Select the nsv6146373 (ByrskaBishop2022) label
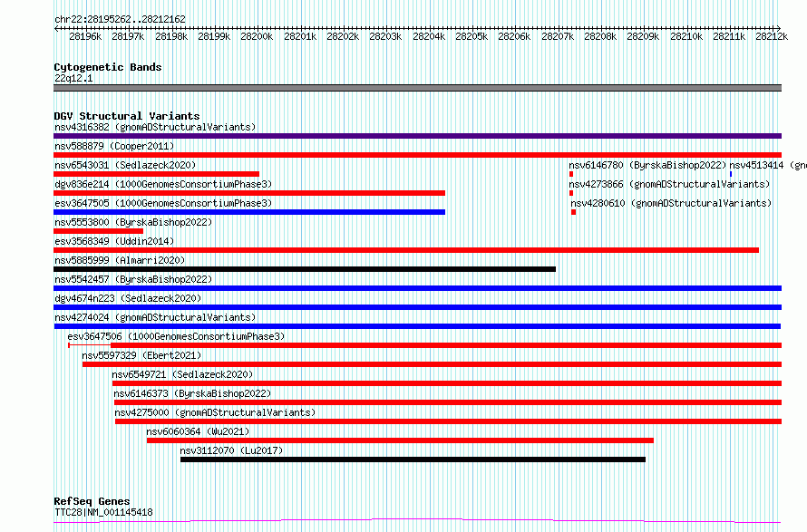807x532 pixels. pyautogui.click(x=192, y=393)
